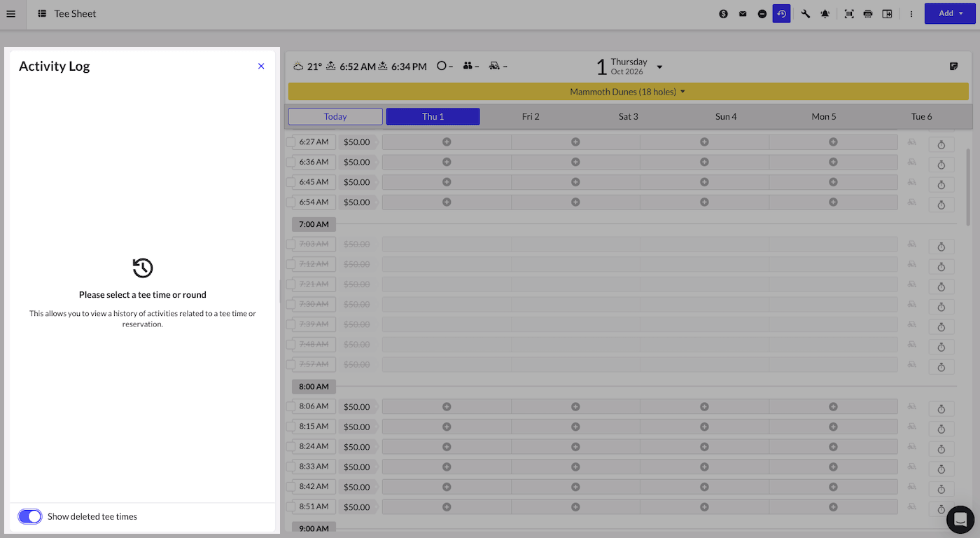Image resolution: width=980 pixels, height=538 pixels.
Task: Click the split layout panel icon
Action: pos(887,13)
